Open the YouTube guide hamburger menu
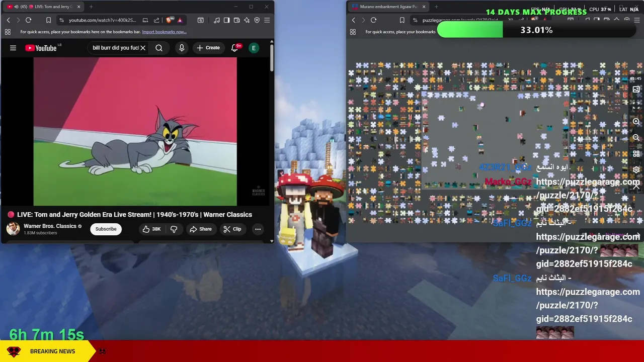The image size is (644, 362). [x=13, y=48]
